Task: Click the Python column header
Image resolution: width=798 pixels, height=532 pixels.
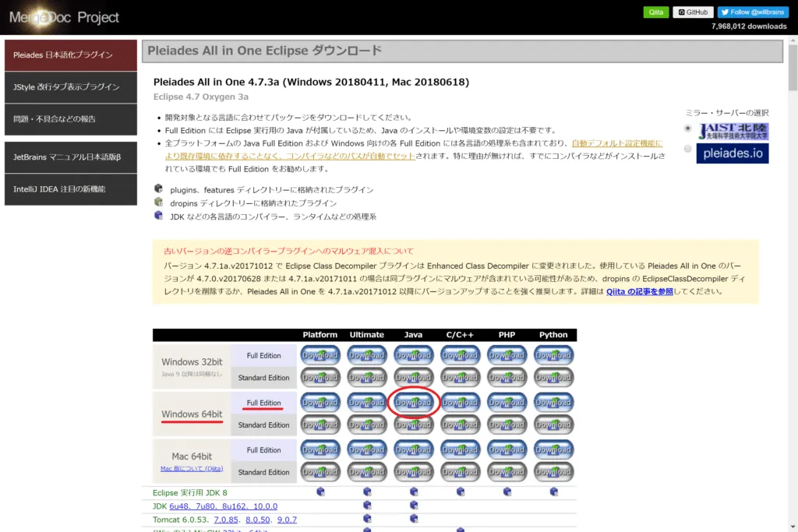Action: tap(554, 335)
